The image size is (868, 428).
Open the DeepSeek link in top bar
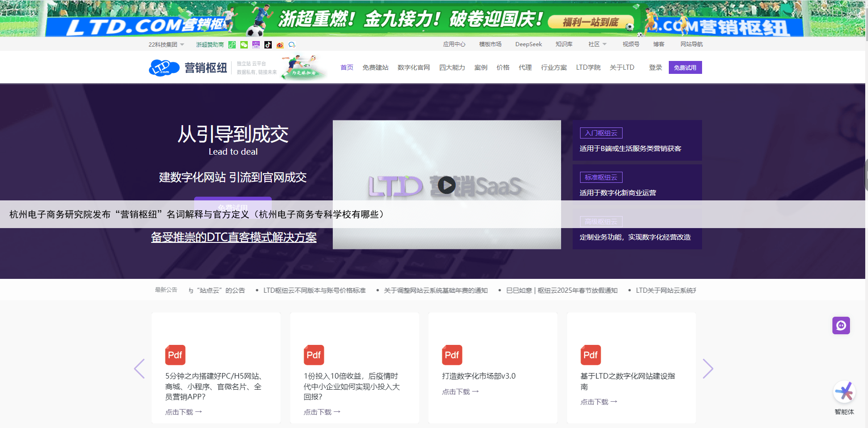pyautogui.click(x=528, y=44)
